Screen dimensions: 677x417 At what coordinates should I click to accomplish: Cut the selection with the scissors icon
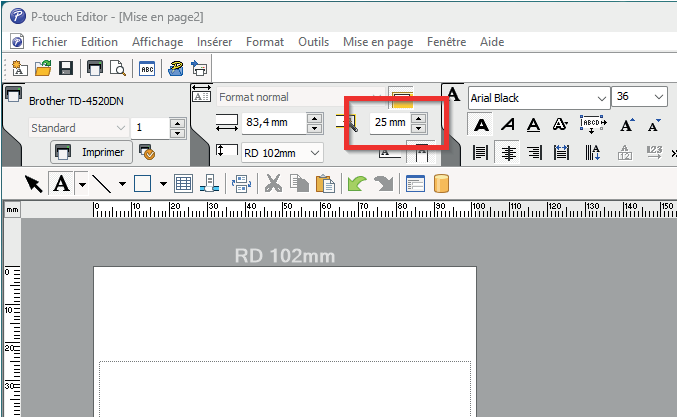click(x=273, y=184)
